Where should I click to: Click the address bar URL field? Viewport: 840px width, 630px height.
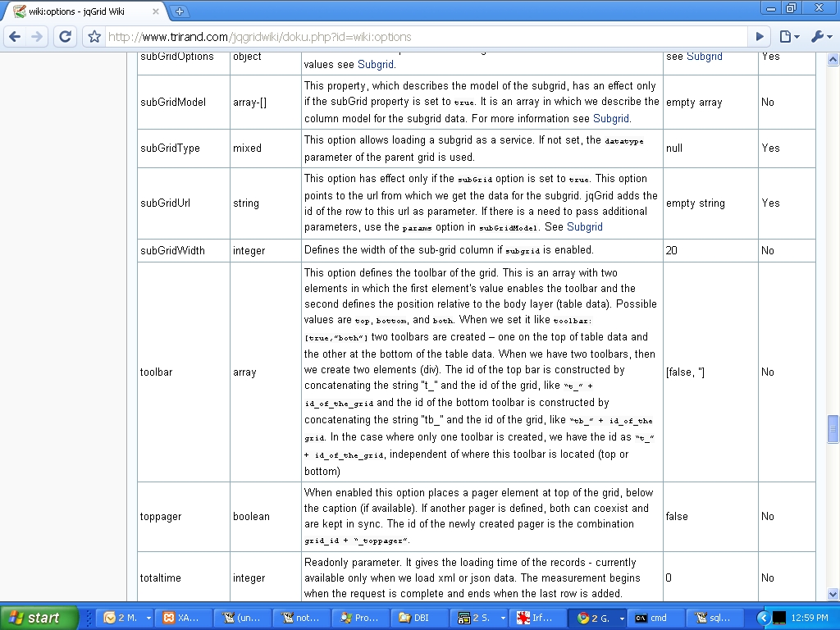pyautogui.click(x=426, y=36)
